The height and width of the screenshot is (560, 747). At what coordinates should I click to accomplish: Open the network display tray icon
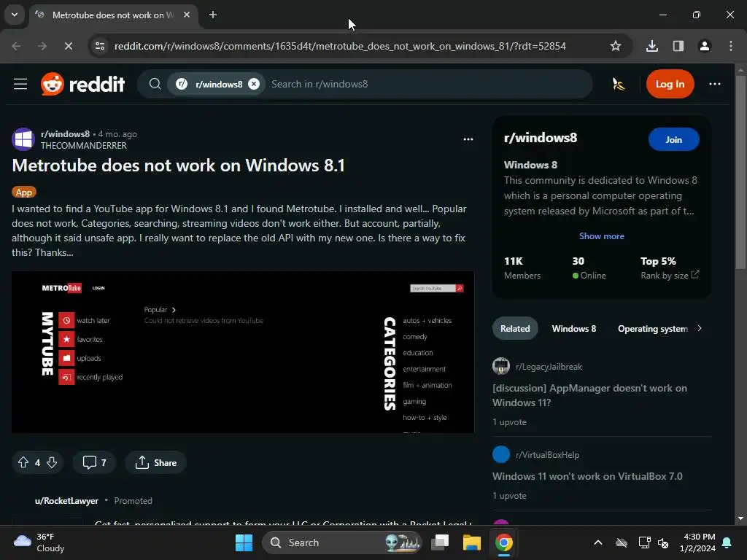point(644,542)
